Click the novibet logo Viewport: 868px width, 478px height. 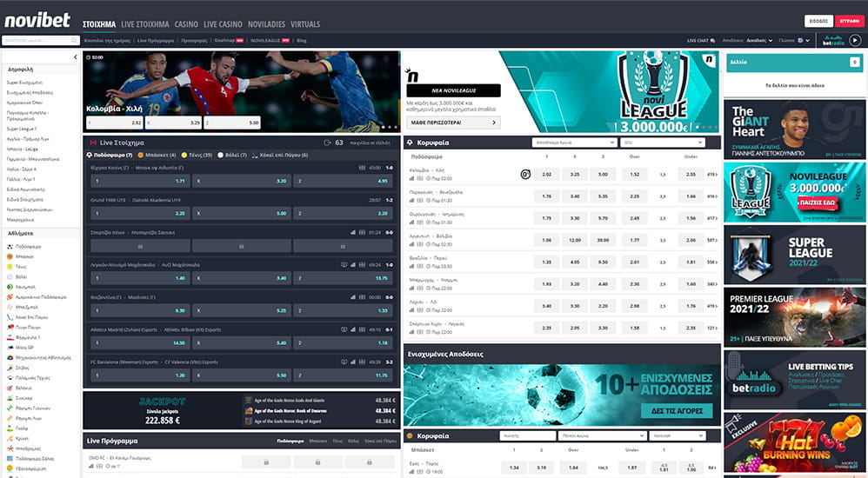click(37, 21)
